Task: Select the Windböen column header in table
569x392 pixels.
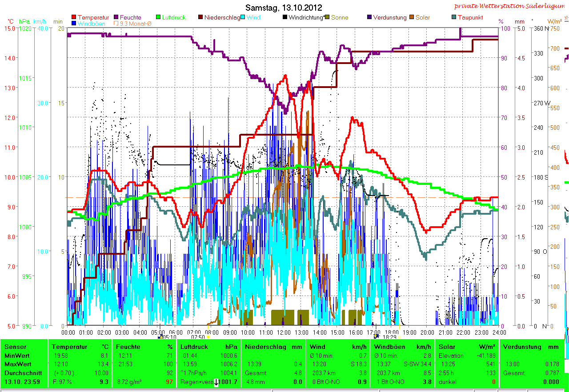Action: click(388, 347)
